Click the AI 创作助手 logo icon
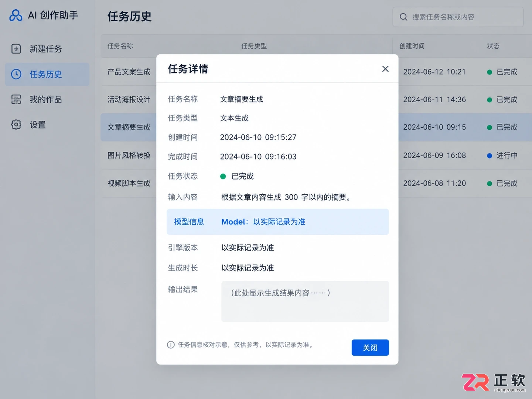The width and height of the screenshot is (532, 399). tap(16, 15)
